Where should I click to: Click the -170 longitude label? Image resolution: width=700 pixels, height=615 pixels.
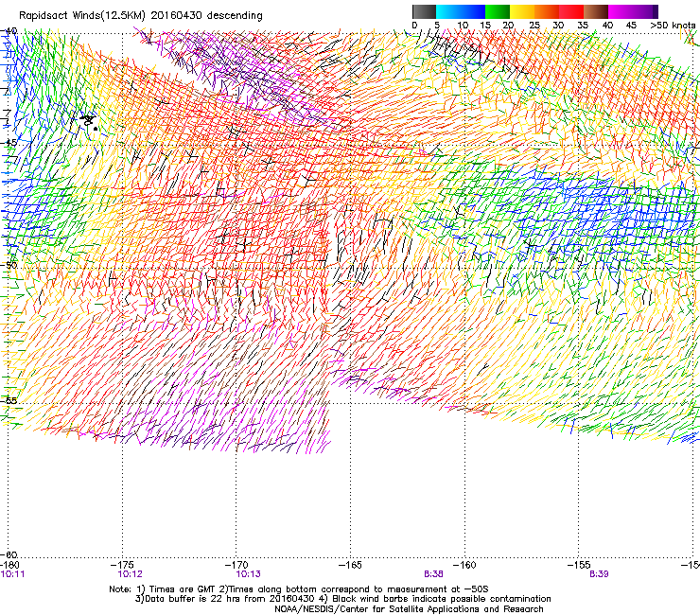[x=237, y=565]
